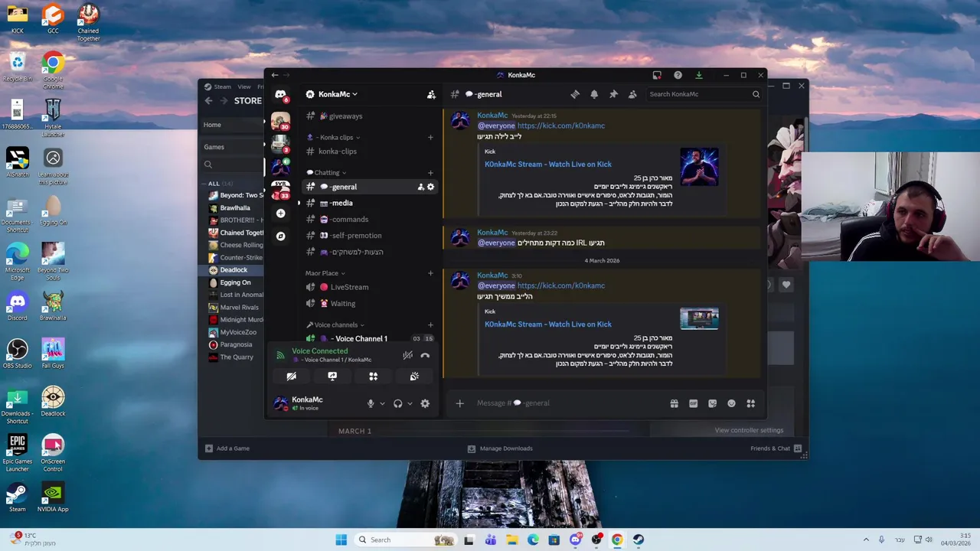The width and height of the screenshot is (980, 551).
Task: Toggle member list icon in header
Action: 632,94
